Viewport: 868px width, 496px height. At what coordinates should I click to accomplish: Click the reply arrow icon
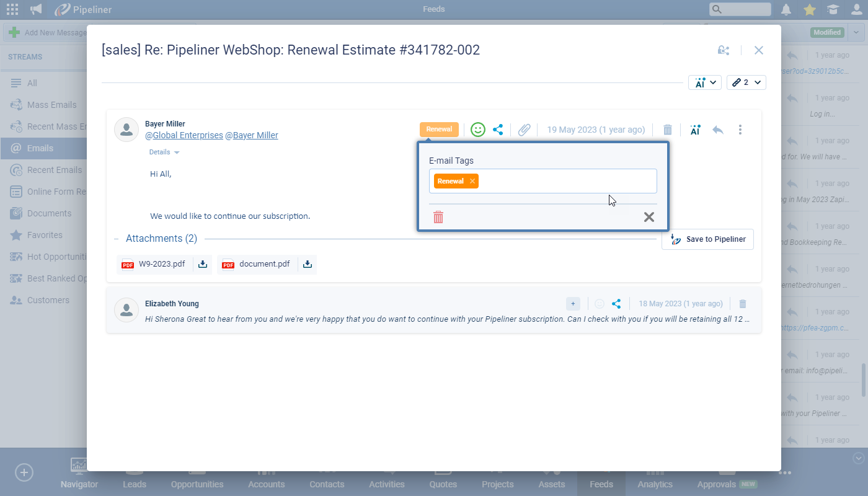coord(718,130)
